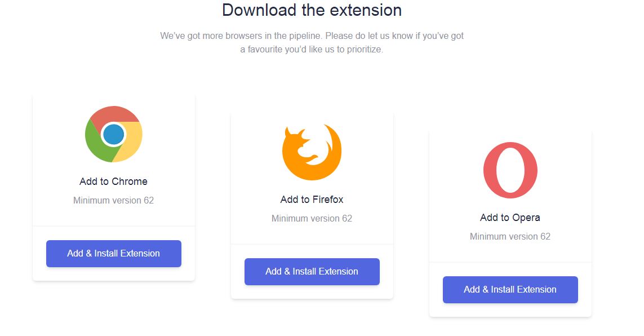Click Add & Install Extension under Opera
This screenshot has width=644, height=336.
(x=510, y=289)
